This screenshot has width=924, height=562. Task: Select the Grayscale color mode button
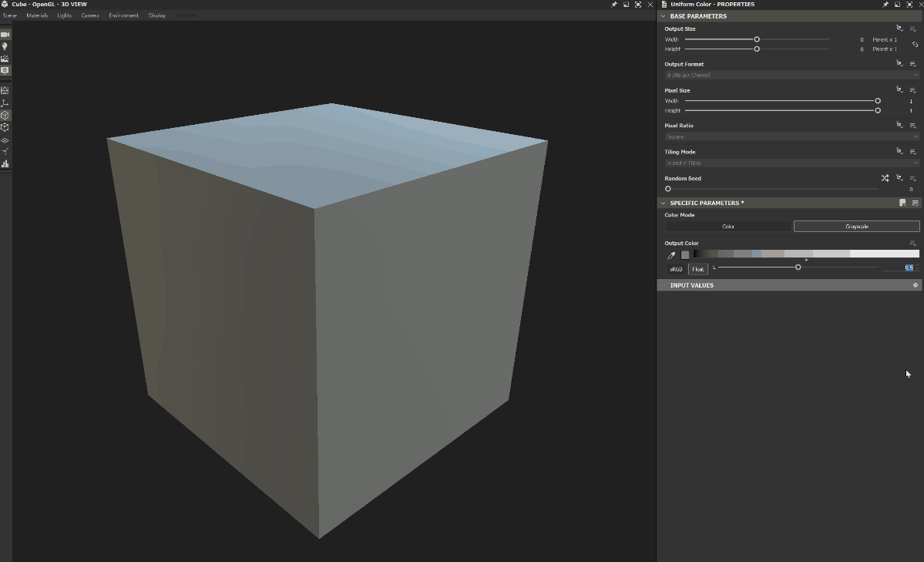[857, 227]
